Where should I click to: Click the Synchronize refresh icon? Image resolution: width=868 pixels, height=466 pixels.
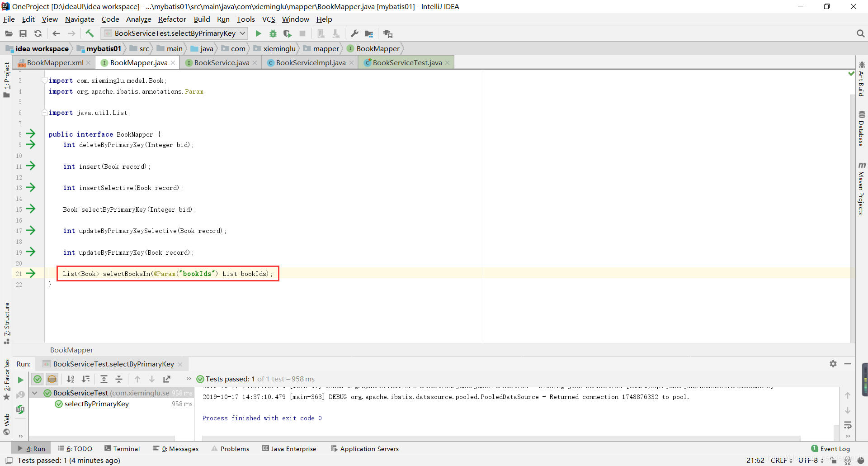[38, 33]
